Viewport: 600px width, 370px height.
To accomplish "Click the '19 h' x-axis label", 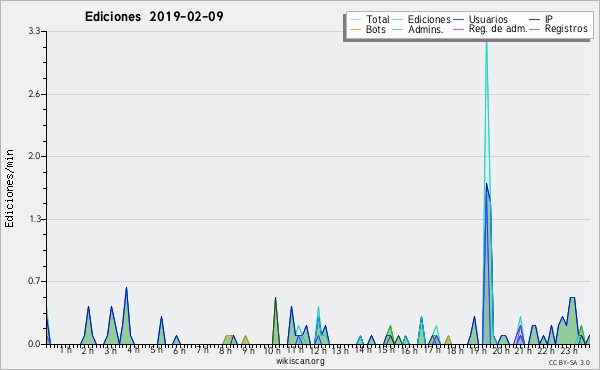I will point(478,351).
